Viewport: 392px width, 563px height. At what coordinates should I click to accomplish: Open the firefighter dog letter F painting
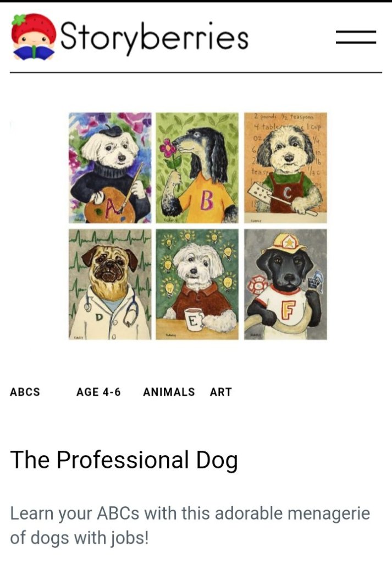click(x=285, y=285)
